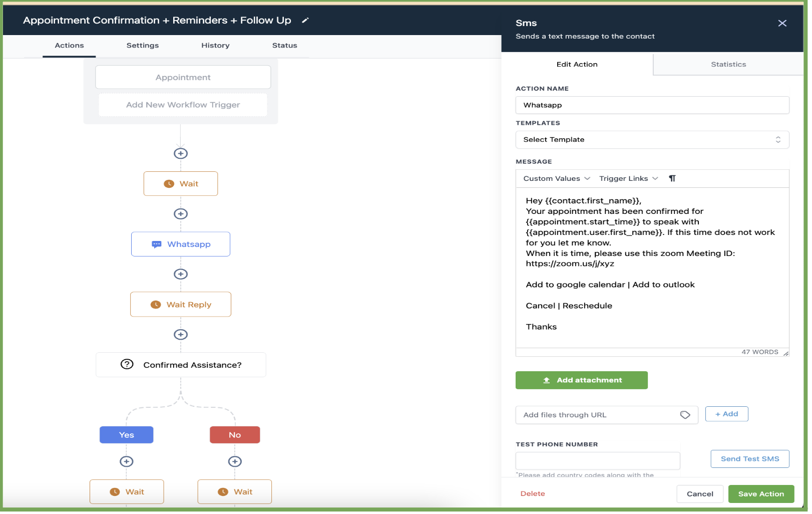Screen dimensions: 812x514
Task: Click plus icon between trigger and Wait
Action: (181, 154)
